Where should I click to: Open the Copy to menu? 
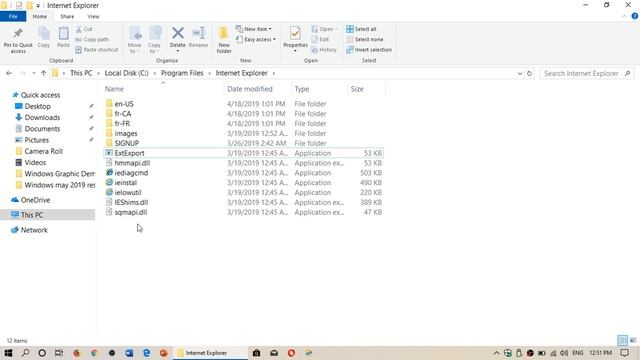(154, 40)
